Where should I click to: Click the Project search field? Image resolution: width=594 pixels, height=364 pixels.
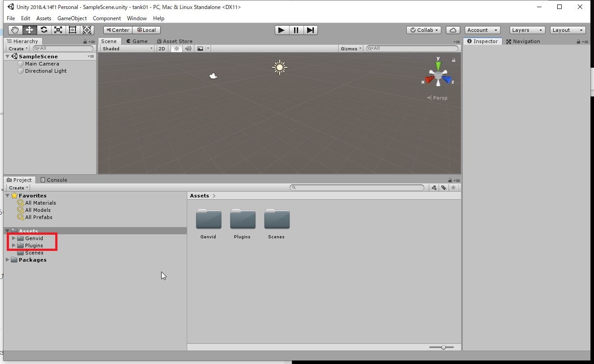[357, 188]
